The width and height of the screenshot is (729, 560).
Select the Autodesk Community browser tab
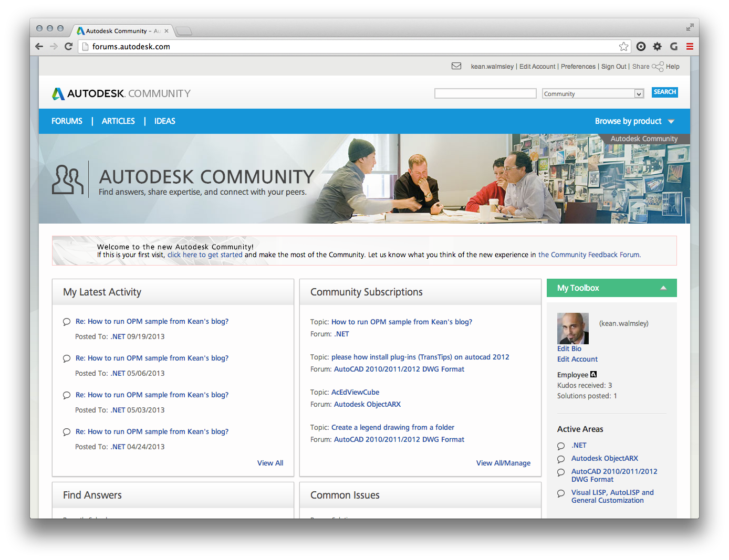[x=121, y=31]
